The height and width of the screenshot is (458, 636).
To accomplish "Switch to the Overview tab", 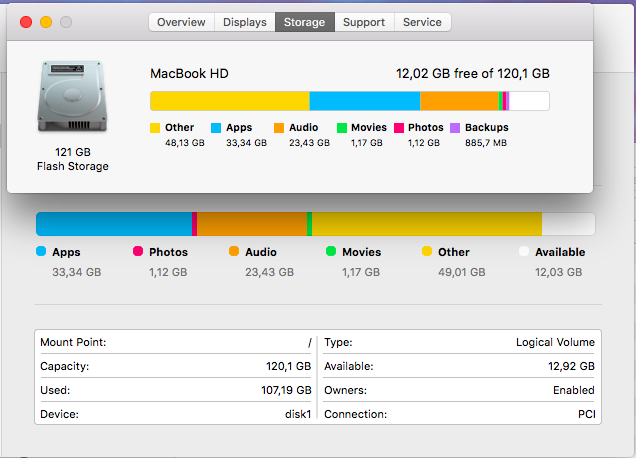I will tap(181, 22).
